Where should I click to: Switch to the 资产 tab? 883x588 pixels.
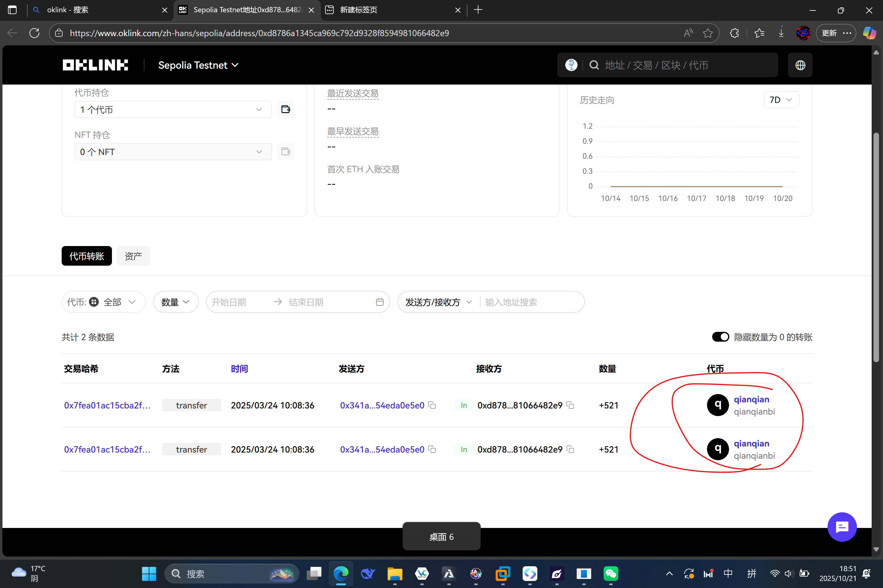click(133, 256)
